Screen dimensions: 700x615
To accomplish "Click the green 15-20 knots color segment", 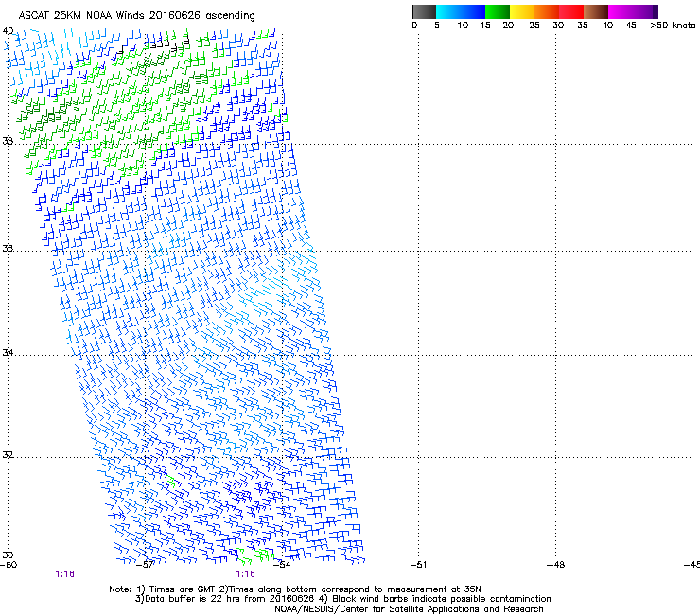I will pyautogui.click(x=498, y=11).
